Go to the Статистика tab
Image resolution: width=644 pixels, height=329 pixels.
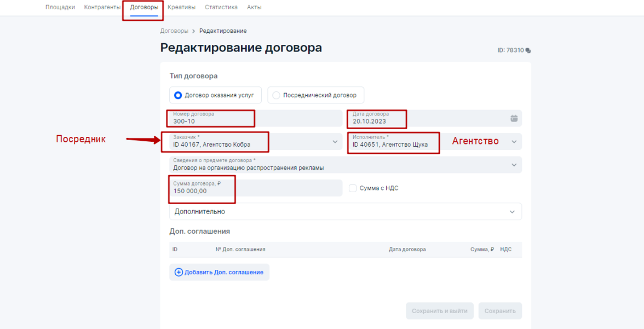[221, 8]
